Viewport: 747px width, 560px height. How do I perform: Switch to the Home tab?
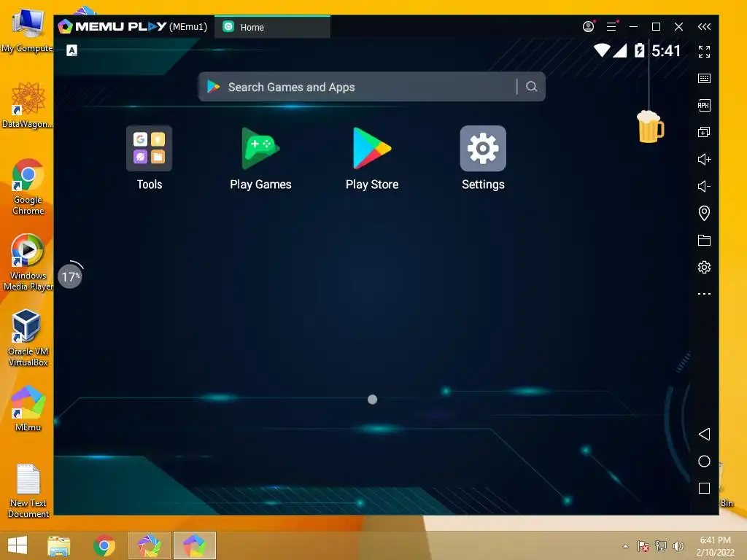pyautogui.click(x=273, y=27)
